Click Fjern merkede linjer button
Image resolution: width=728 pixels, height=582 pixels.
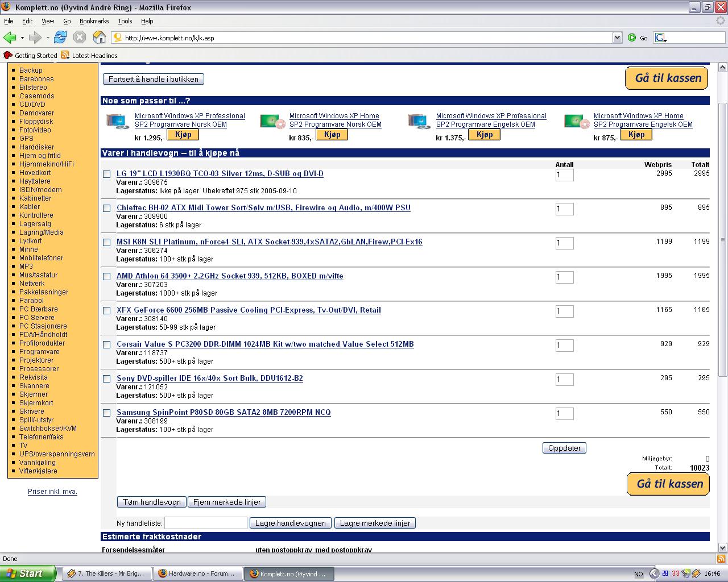(227, 502)
